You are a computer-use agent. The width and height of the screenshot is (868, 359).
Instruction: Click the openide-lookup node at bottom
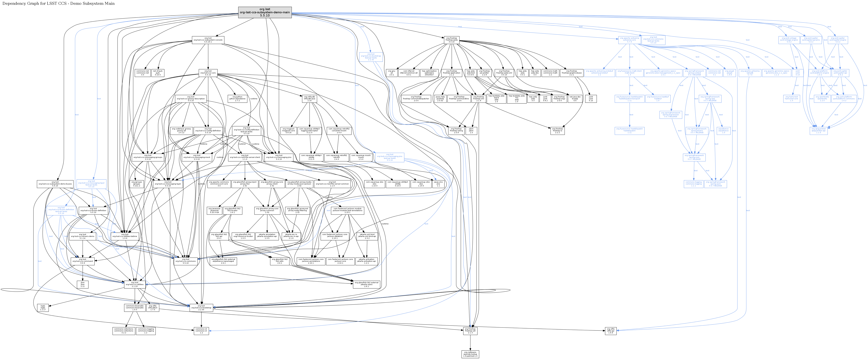click(x=470, y=354)
